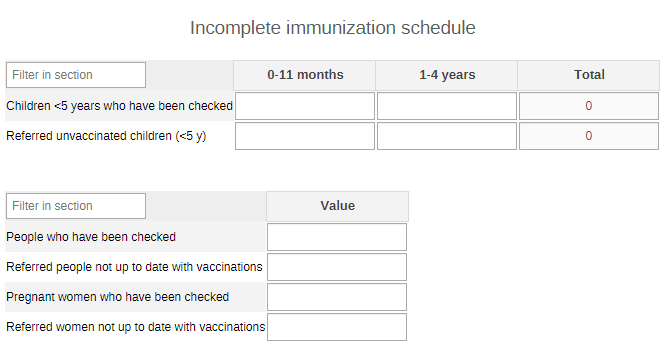The height and width of the screenshot is (361, 664).
Task: Click the Referred unvaccinated children row label
Action: [106, 136]
